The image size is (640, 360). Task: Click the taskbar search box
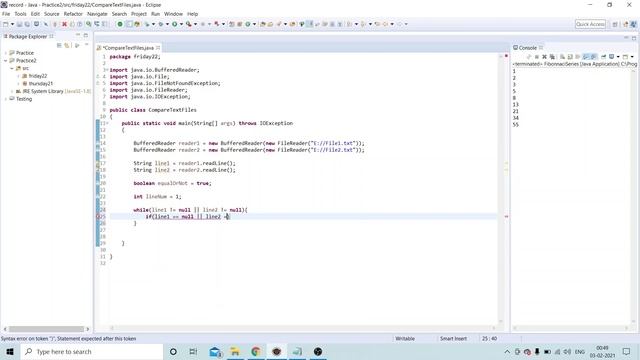click(x=92, y=351)
